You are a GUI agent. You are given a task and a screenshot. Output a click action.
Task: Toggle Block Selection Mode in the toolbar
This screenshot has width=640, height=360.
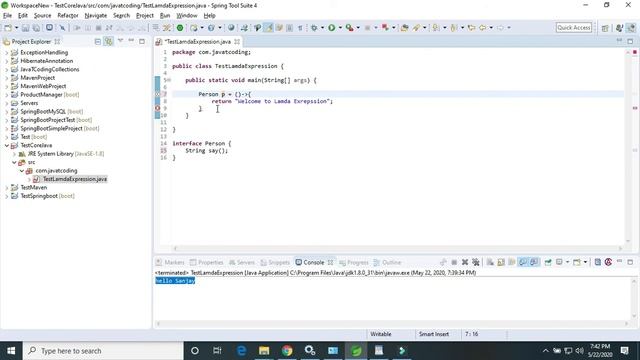289,28
